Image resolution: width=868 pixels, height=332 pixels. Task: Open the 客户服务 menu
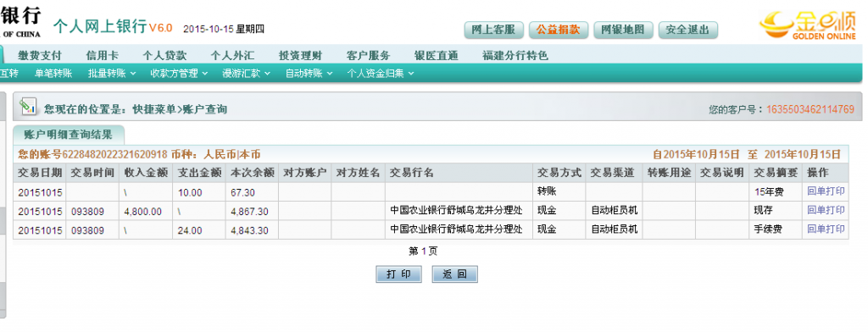(x=368, y=56)
